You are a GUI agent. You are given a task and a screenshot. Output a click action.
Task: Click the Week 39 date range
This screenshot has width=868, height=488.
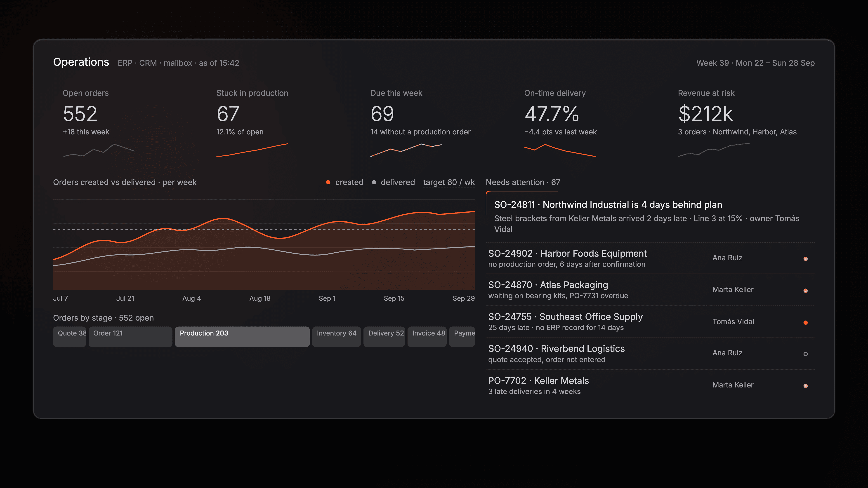coord(755,63)
